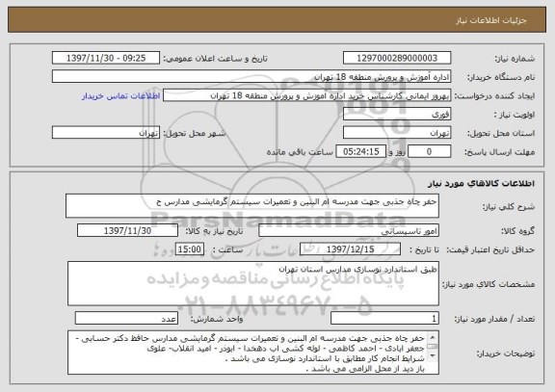Click the جزئیات اطلاعات نیاز header title
Image resolution: width=555 pixels, height=392 pixels.
[491, 20]
